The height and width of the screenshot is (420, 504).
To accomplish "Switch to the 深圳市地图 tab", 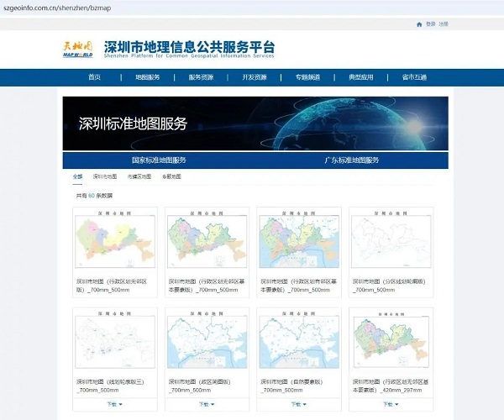I will click(105, 177).
